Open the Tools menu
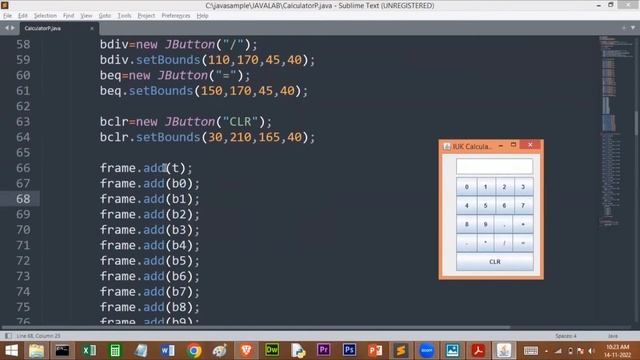 pos(124,16)
